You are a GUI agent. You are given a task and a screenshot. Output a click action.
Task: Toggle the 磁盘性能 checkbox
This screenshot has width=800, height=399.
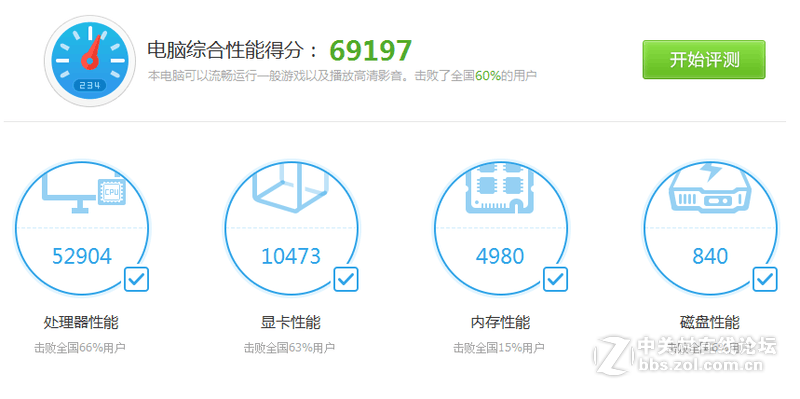click(x=765, y=279)
